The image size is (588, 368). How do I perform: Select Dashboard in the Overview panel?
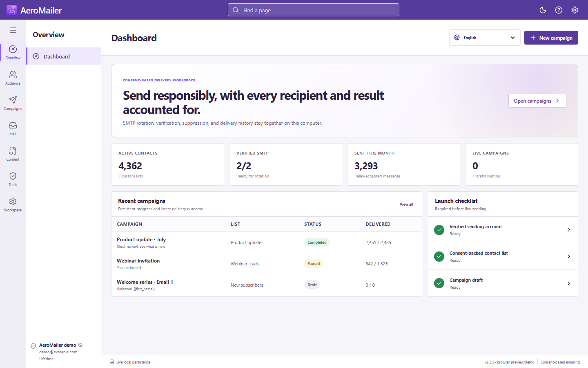64,56
